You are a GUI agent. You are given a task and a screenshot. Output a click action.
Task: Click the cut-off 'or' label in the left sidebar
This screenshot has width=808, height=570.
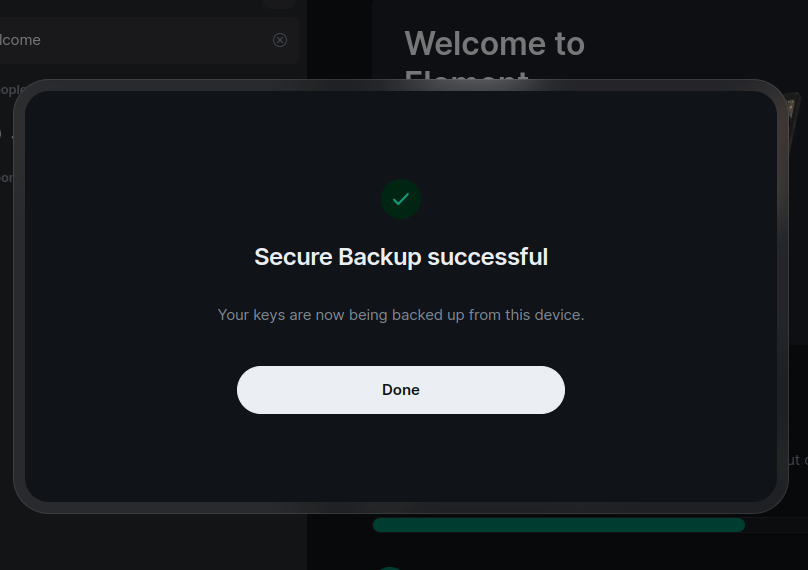coord(6,178)
